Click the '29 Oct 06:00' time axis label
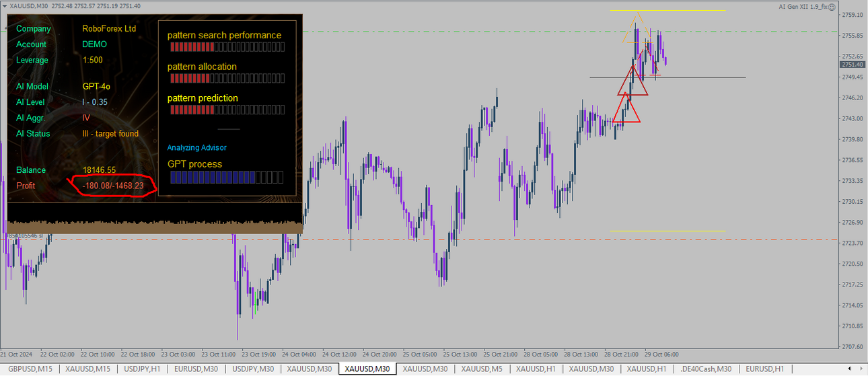The width and height of the screenshot is (868, 376). (x=661, y=354)
